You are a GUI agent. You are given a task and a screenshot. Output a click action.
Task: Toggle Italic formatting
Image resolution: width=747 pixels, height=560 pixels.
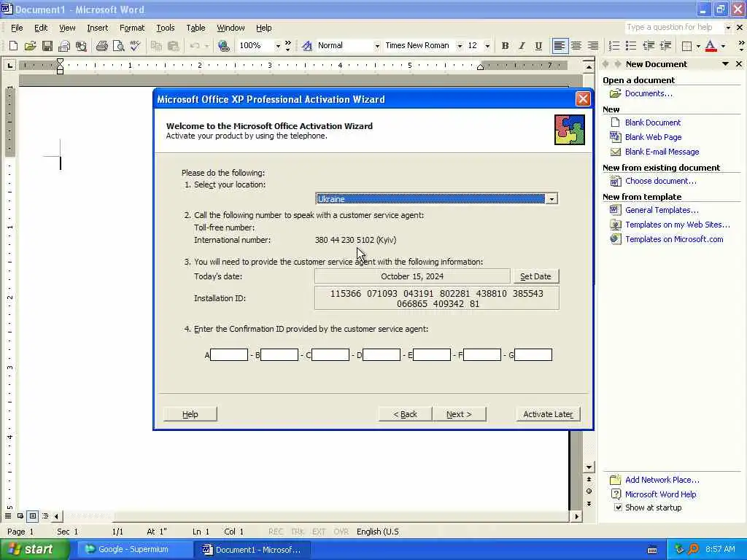(522, 46)
